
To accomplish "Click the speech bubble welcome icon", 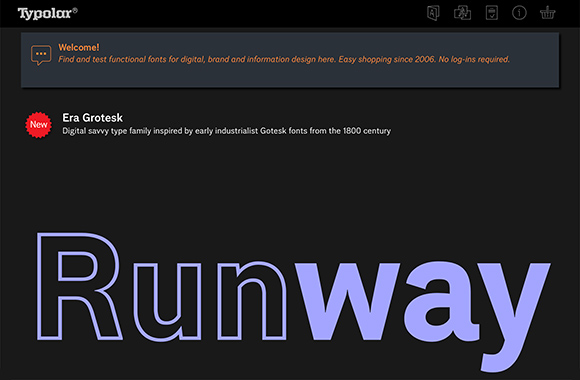I will click(41, 55).
